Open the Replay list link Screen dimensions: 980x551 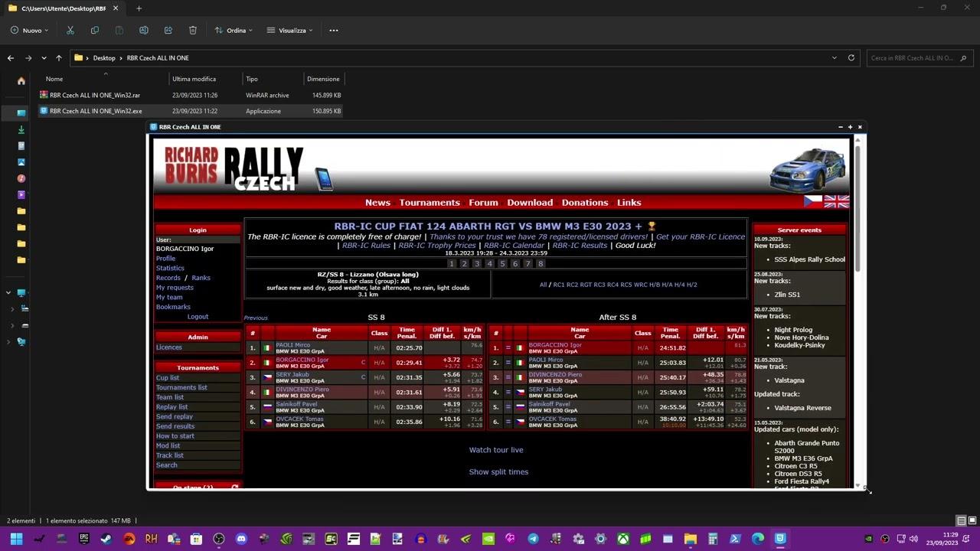[171, 407]
